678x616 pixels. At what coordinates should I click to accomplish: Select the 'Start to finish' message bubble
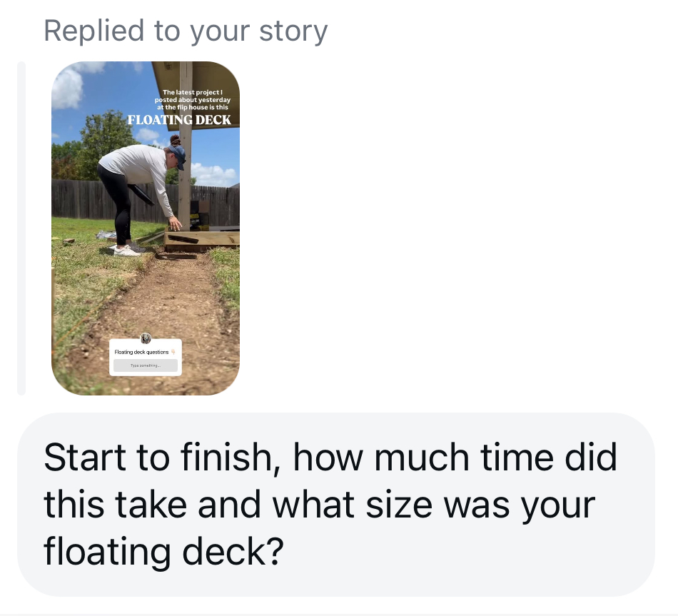pyautogui.click(x=335, y=503)
